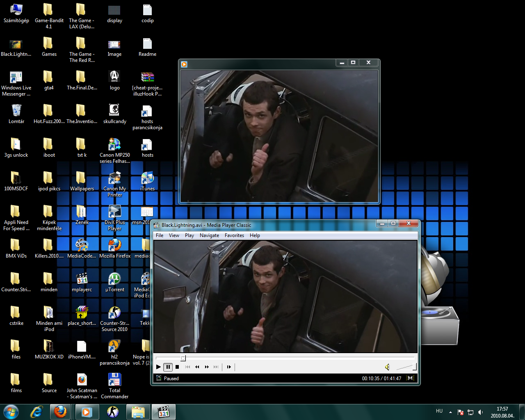Open the Play menu
The height and width of the screenshot is (420, 525).
tap(189, 235)
